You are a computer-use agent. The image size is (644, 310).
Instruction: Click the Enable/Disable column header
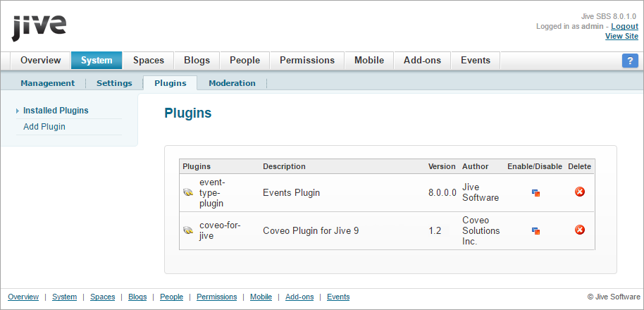point(535,167)
